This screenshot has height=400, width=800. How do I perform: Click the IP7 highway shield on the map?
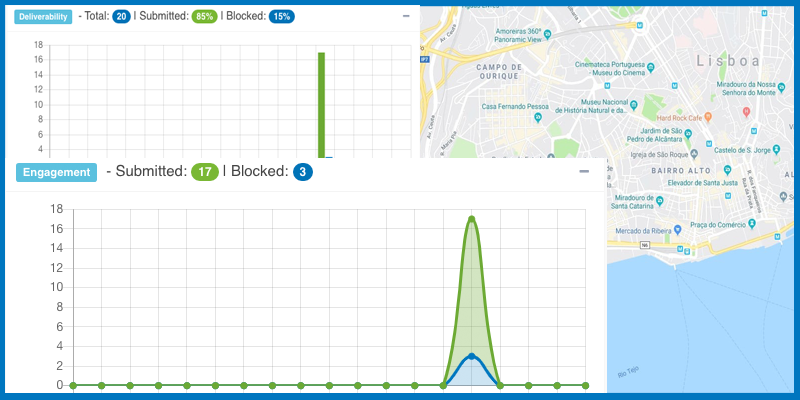pos(424,60)
